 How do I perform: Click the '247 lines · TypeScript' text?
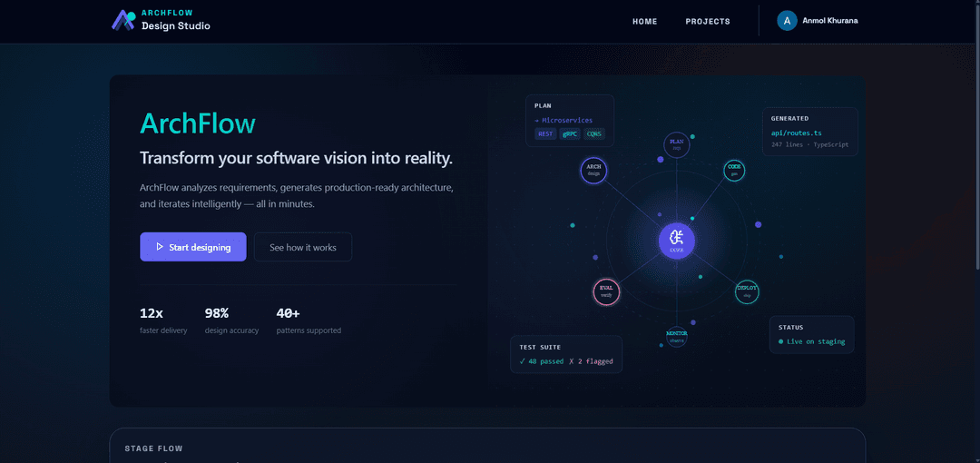pos(810,144)
